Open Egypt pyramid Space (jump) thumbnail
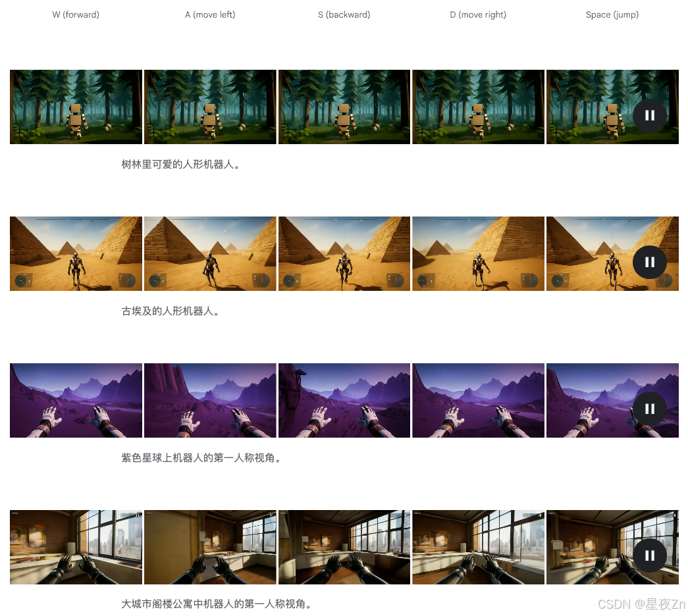Viewport: 688px width, 616px height. click(x=612, y=253)
